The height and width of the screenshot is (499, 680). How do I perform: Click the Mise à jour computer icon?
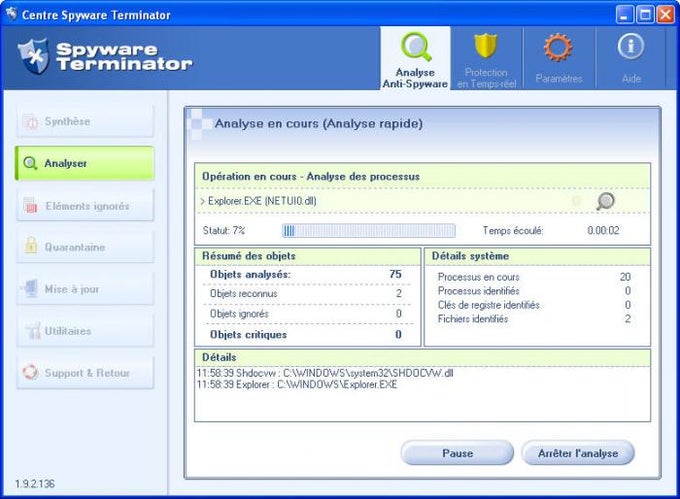[29, 288]
